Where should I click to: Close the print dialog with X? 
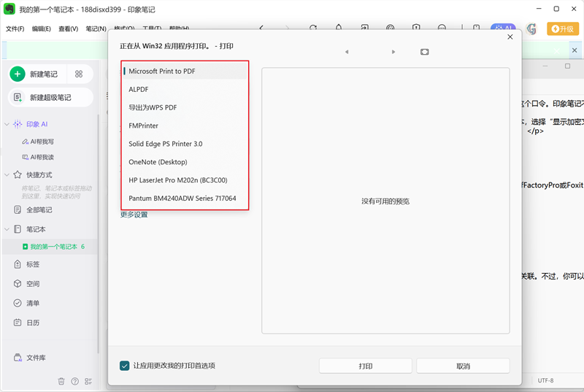tap(510, 36)
